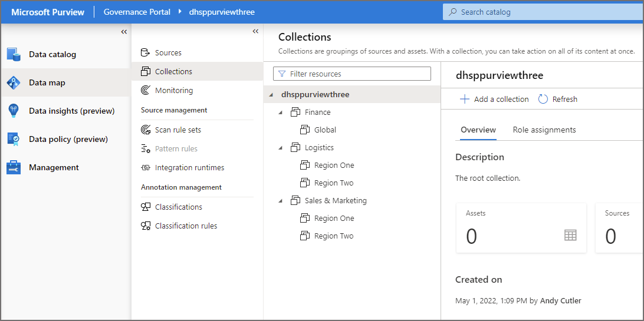This screenshot has height=321, width=644.
Task: Select the Global collection under Finance
Action: click(325, 130)
